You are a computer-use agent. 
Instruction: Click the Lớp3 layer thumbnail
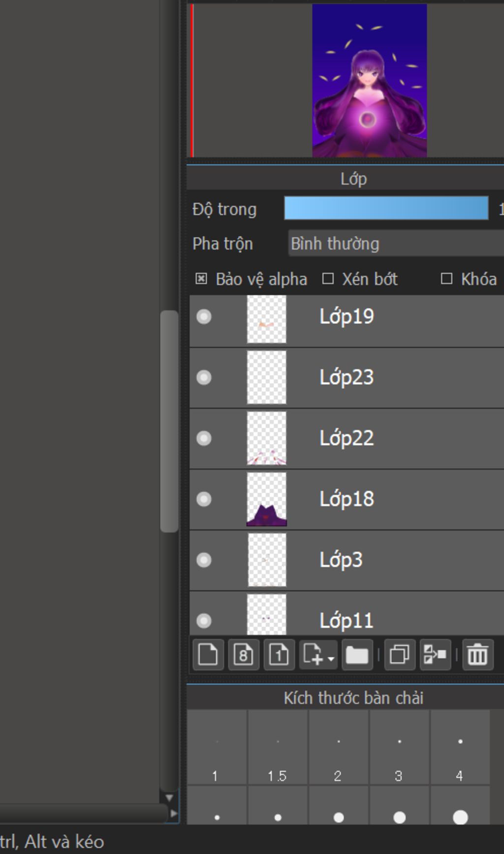(x=267, y=560)
